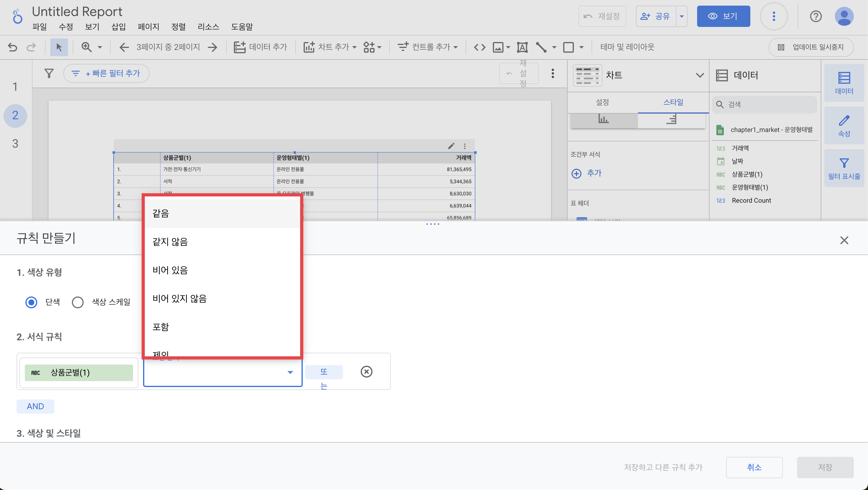Click the AND condition button
Viewport: 868px width, 490px height.
point(35,406)
